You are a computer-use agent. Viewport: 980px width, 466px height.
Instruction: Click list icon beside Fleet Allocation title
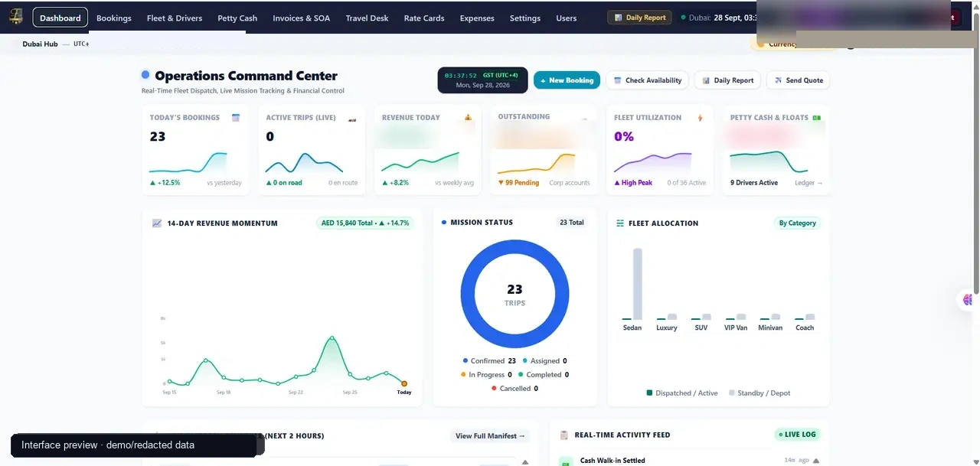click(x=620, y=223)
